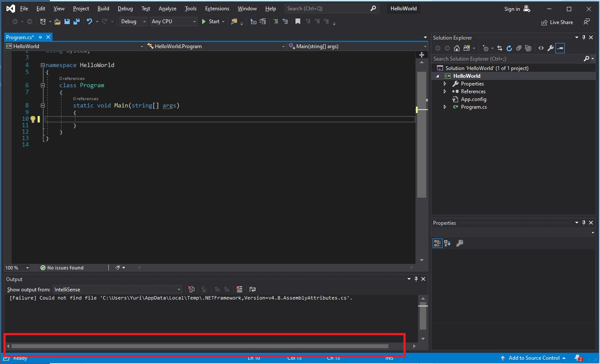Undo the last edit
The image size is (600, 364).
[89, 21]
